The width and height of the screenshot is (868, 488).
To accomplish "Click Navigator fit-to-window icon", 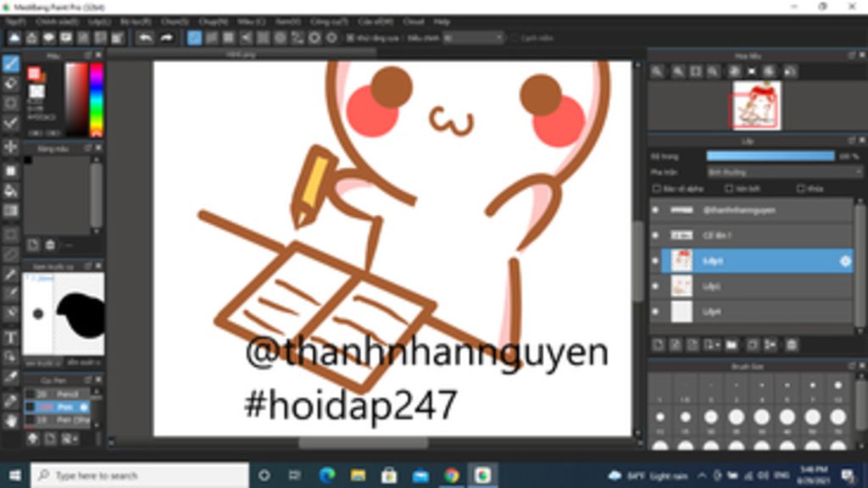I will [x=696, y=71].
